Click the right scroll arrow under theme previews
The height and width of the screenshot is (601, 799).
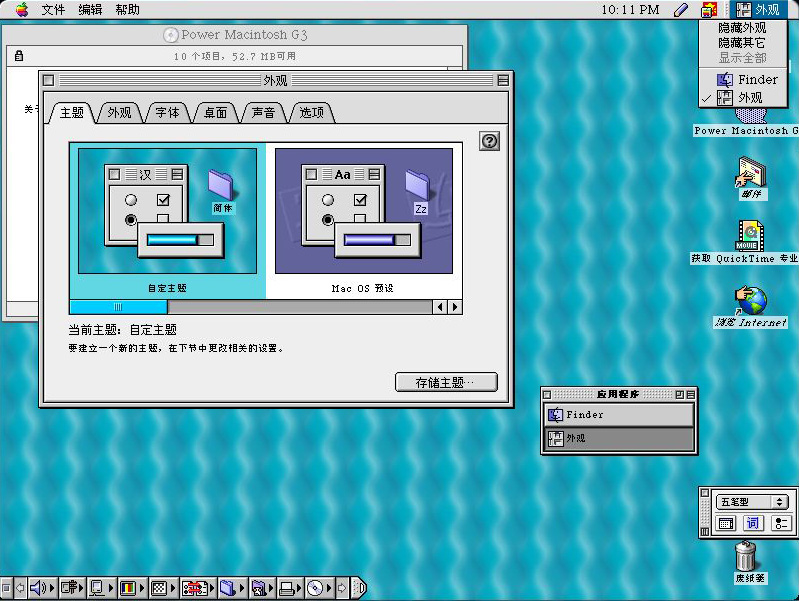click(455, 307)
